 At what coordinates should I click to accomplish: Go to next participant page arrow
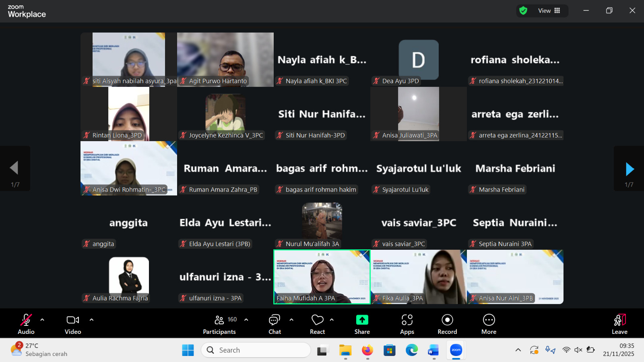coord(630,169)
